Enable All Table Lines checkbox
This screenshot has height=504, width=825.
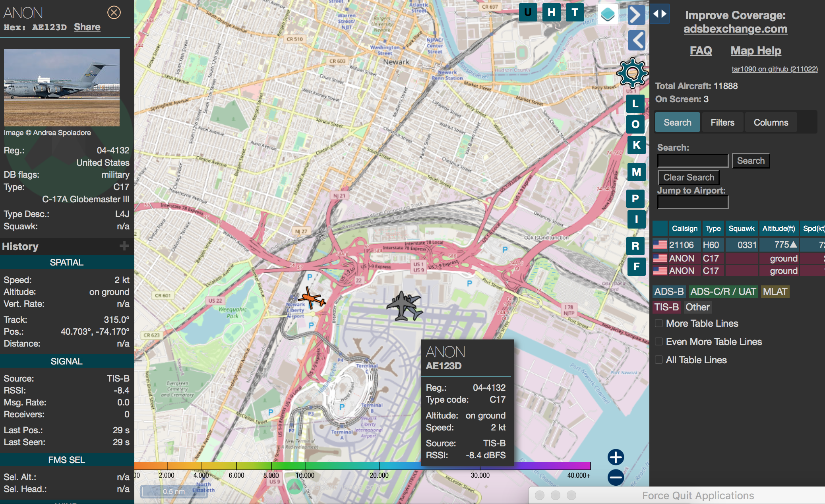pos(659,360)
